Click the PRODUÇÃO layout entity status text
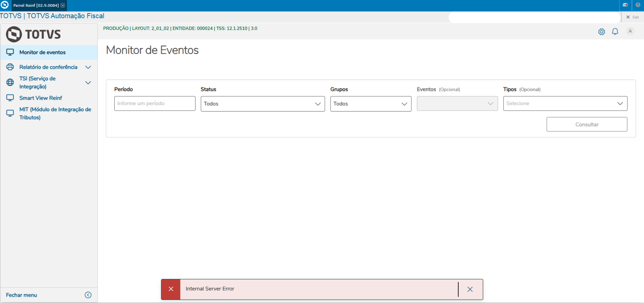The image size is (644, 303). pyautogui.click(x=180, y=29)
